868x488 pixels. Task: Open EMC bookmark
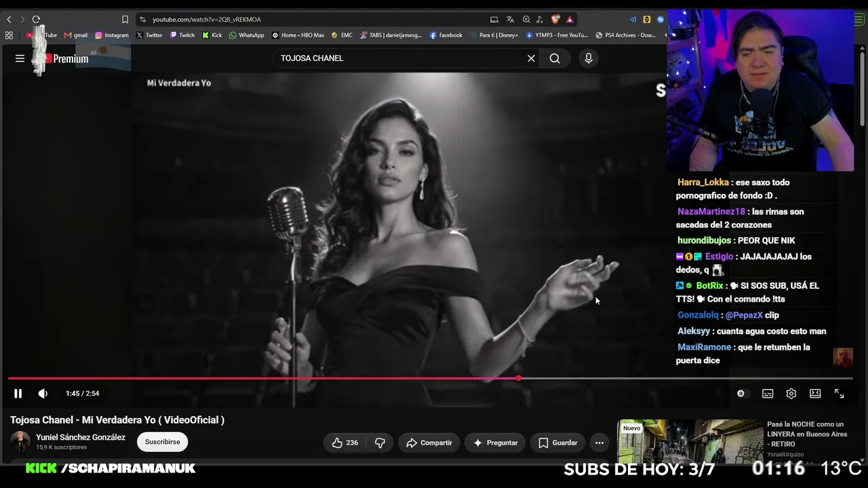[342, 35]
